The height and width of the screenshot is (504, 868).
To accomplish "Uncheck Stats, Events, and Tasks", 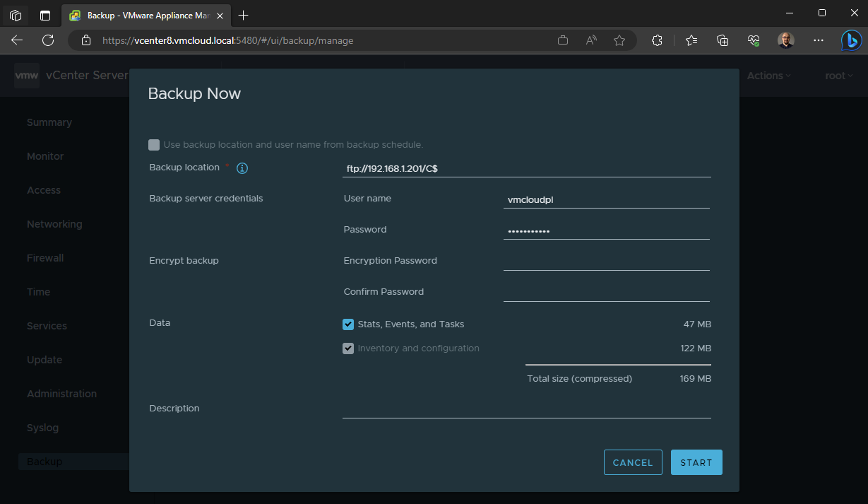I will coord(348,324).
